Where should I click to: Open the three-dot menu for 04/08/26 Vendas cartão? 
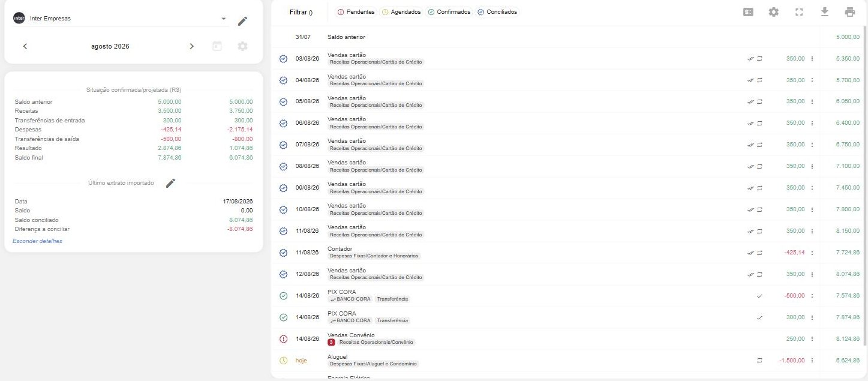point(812,80)
